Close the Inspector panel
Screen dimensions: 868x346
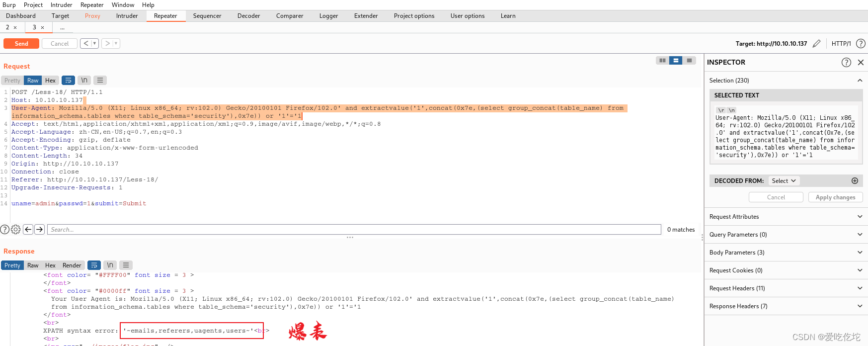point(861,62)
